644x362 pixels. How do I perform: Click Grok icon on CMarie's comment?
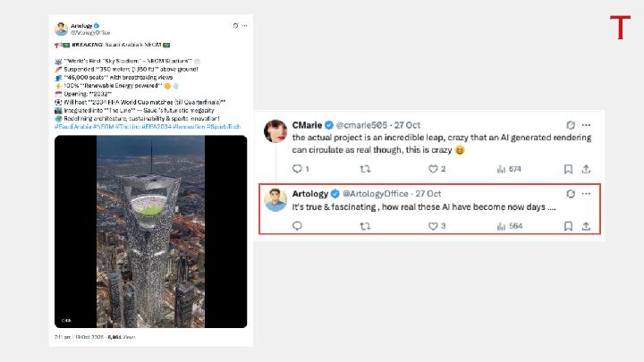571,125
